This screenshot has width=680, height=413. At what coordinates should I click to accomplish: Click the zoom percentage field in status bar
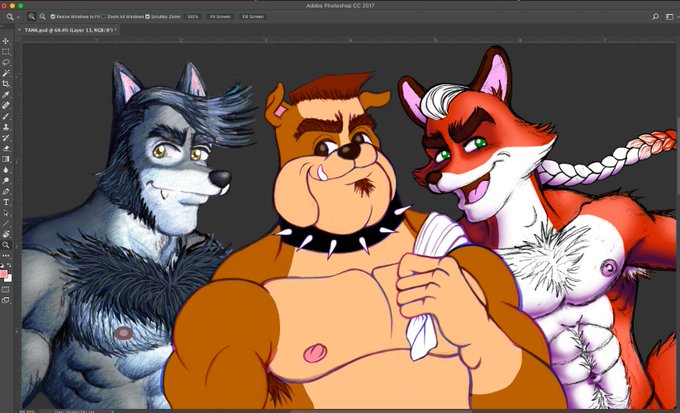26,411
